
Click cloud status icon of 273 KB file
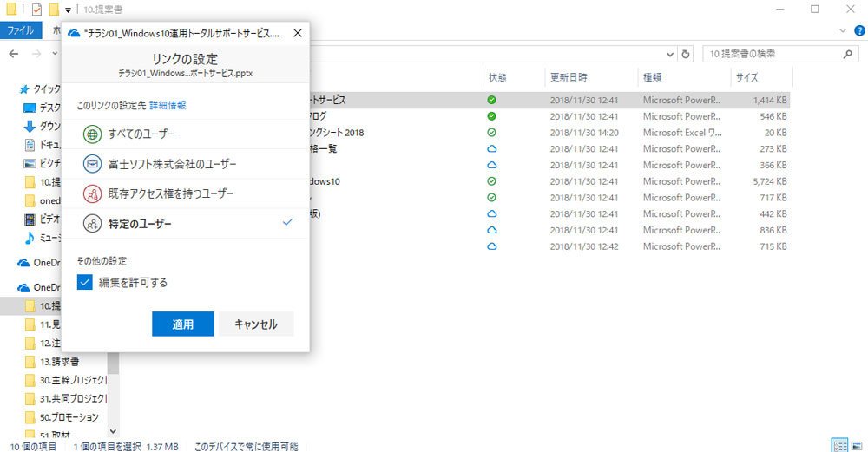(x=491, y=149)
